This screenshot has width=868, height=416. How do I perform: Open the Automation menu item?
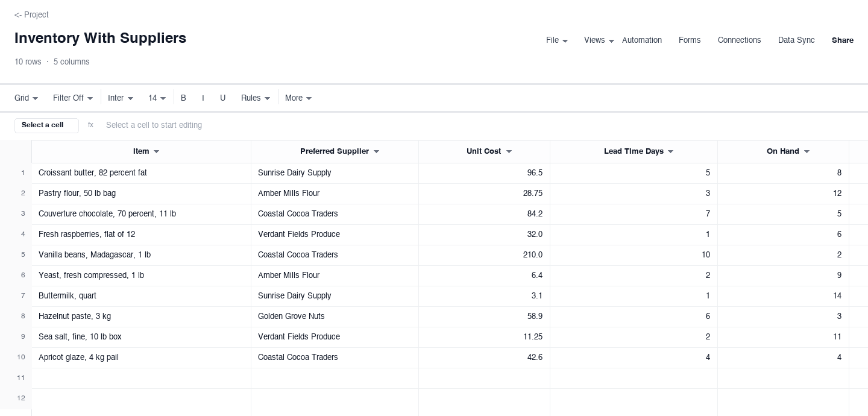click(641, 40)
